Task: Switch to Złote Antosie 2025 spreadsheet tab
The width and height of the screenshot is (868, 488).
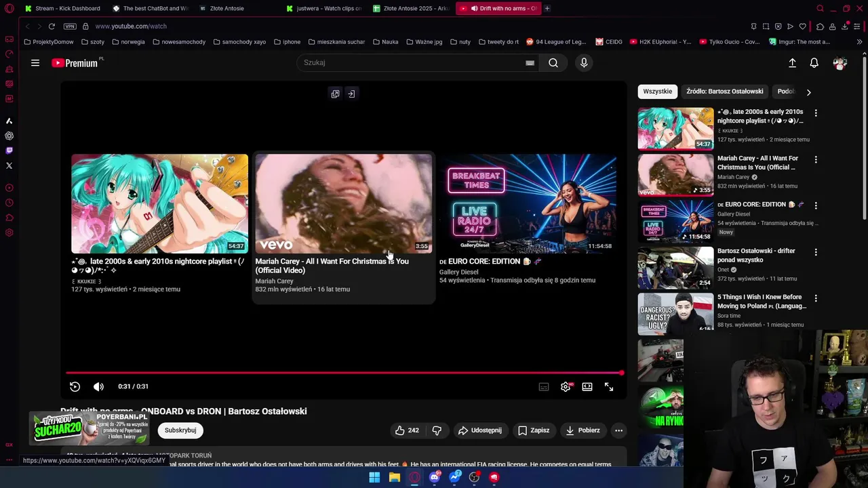Action: click(411, 8)
